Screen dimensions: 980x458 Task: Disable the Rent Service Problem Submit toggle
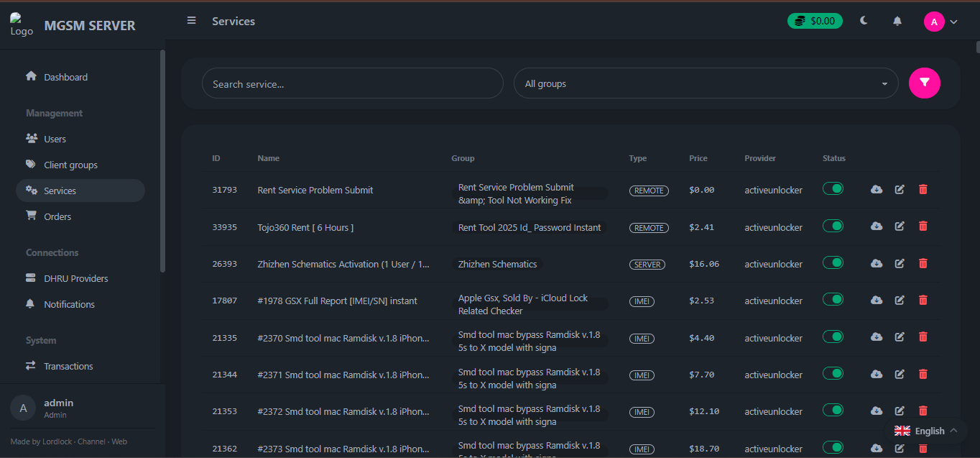pos(833,189)
